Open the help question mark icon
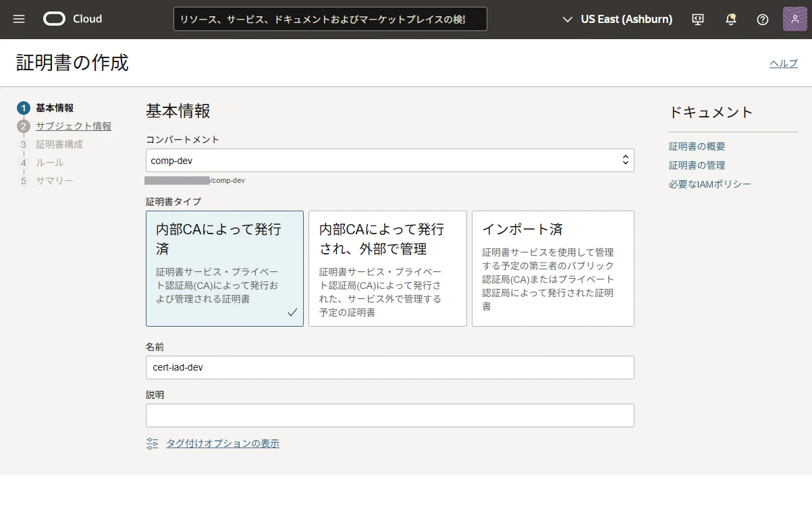Screen dimensions: 812x513 (x=763, y=20)
